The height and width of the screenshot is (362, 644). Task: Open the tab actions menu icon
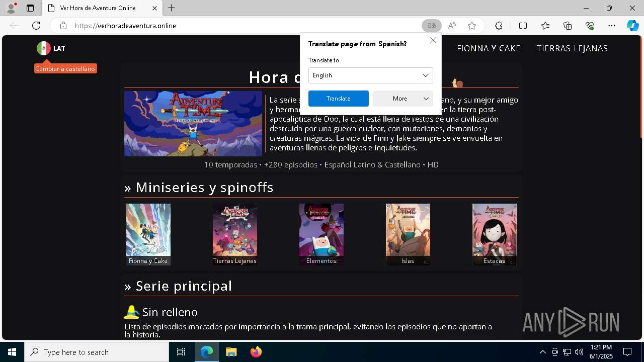pos(30,8)
